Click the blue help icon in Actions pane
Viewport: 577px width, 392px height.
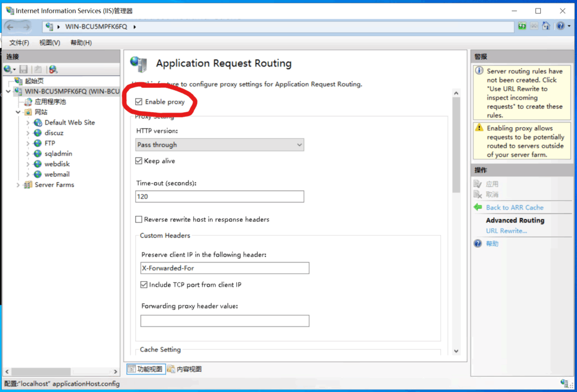pos(478,243)
